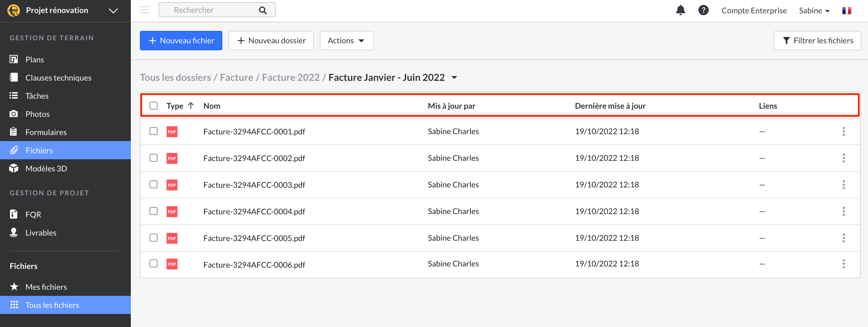Navigate to Facture 2022 breadcrumb
Viewport: 868px width, 327px height.
tap(290, 78)
